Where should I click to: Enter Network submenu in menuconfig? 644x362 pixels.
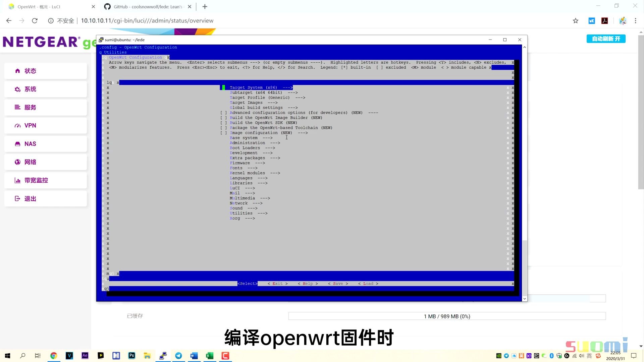(x=246, y=203)
